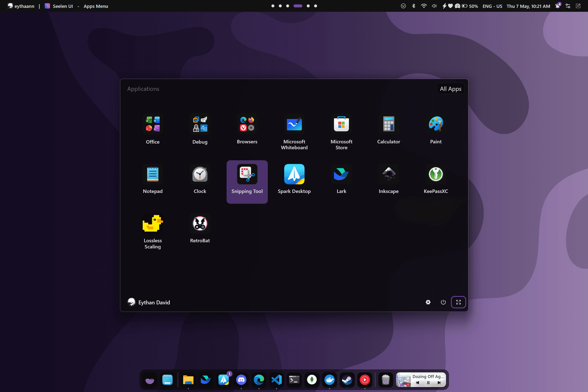Open Discord from the dock
The height and width of the screenshot is (392, 588).
[241, 379]
